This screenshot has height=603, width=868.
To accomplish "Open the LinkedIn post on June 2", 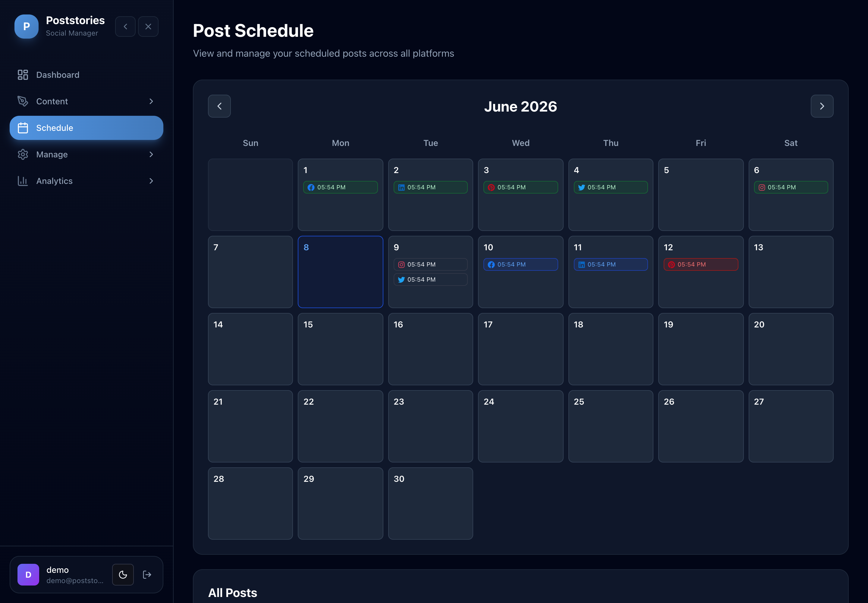I will [430, 188].
